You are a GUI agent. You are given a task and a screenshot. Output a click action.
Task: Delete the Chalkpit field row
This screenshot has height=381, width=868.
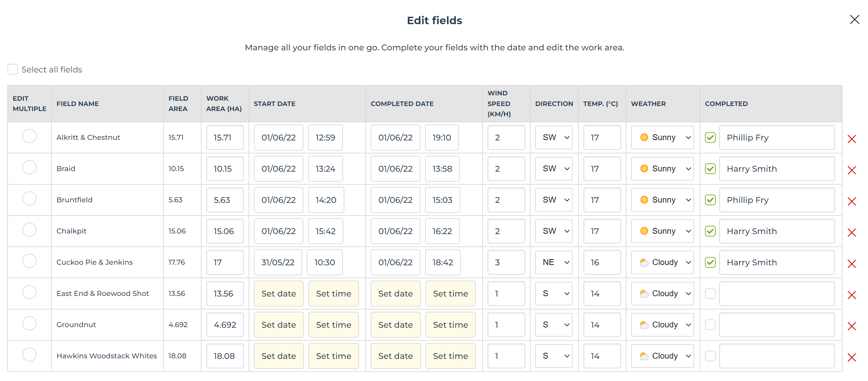point(852,233)
